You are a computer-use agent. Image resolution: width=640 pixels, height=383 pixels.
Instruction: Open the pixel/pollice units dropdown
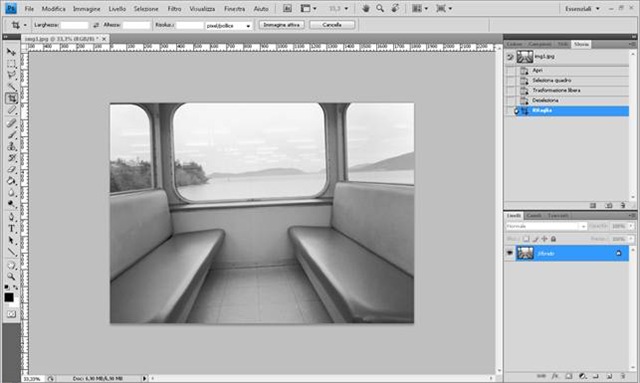pyautogui.click(x=229, y=25)
